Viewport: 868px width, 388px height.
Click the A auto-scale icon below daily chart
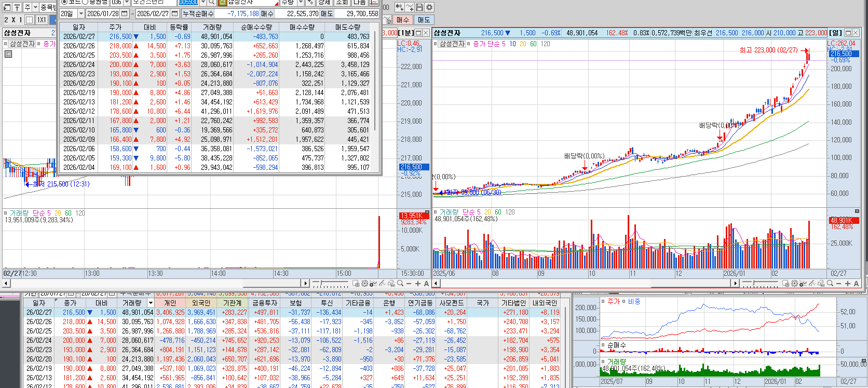point(856,284)
